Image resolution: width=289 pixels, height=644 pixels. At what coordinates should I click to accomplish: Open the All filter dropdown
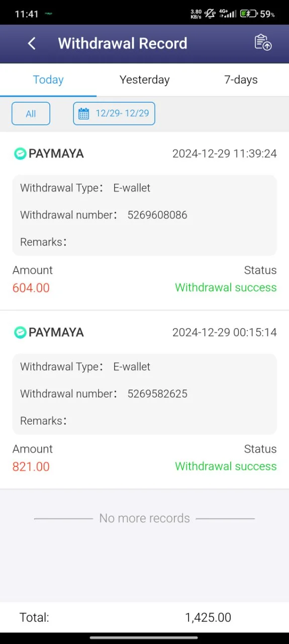click(x=31, y=114)
